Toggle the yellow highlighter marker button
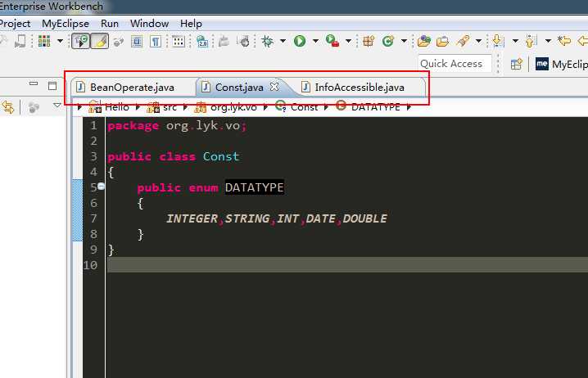The height and width of the screenshot is (378, 588). pyautogui.click(x=100, y=41)
